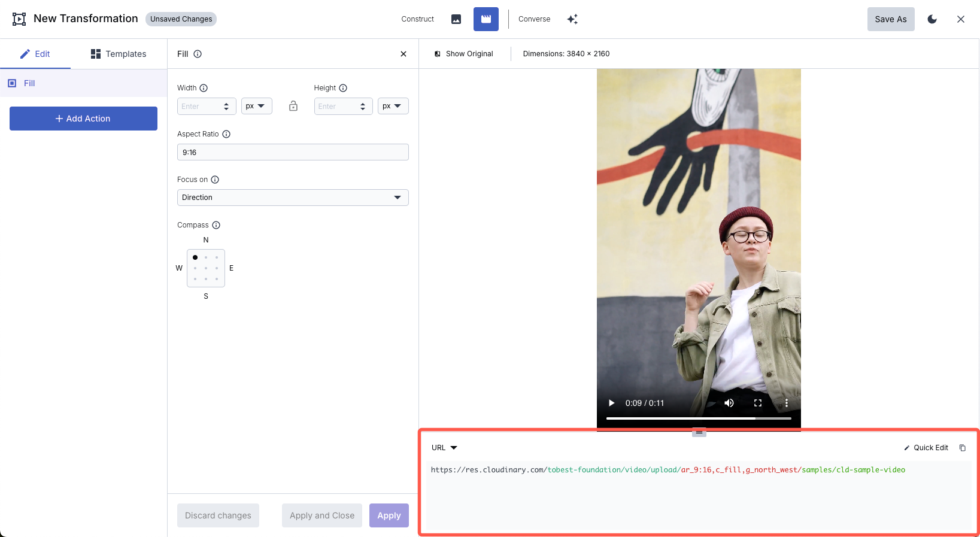This screenshot has height=537, width=980.
Task: Open Height unit px dropdown
Action: pyautogui.click(x=393, y=106)
